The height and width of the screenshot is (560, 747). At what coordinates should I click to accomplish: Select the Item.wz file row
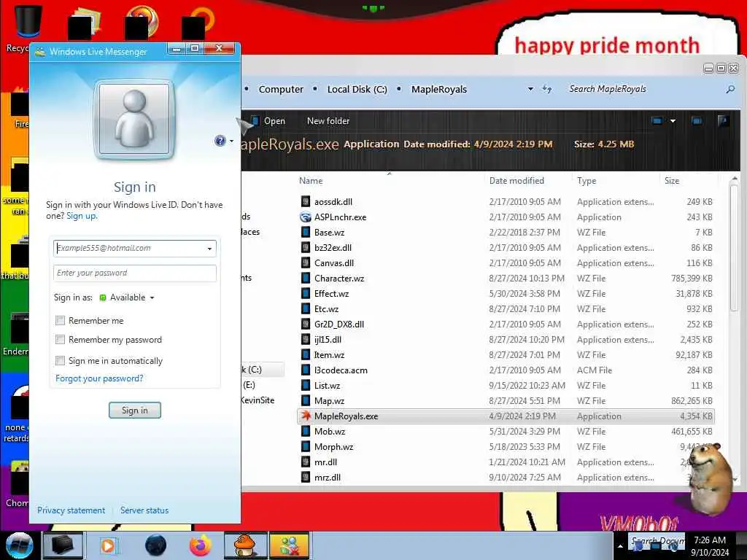(x=506, y=355)
